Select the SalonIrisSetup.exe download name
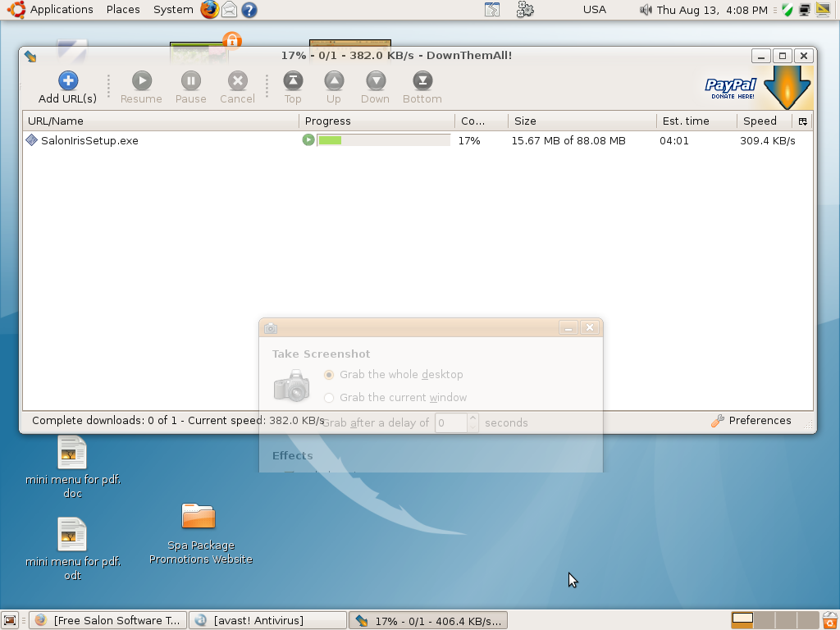The width and height of the screenshot is (840, 630). [x=89, y=140]
